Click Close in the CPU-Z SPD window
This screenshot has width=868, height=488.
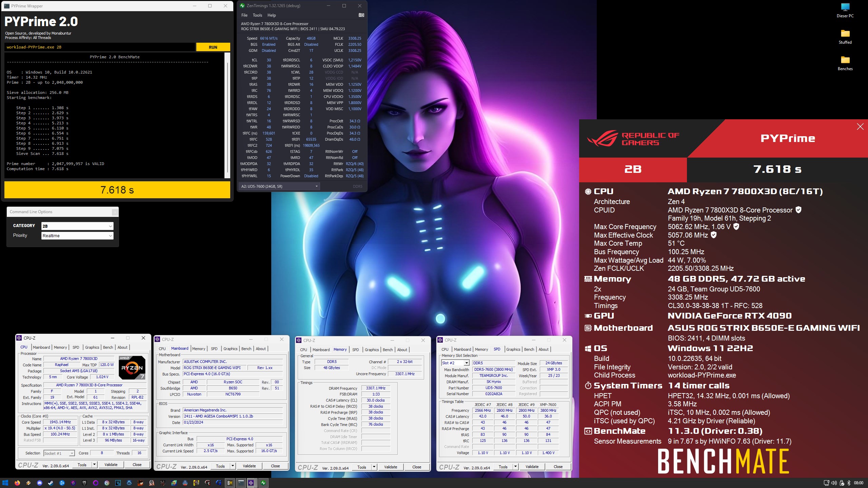(x=558, y=467)
